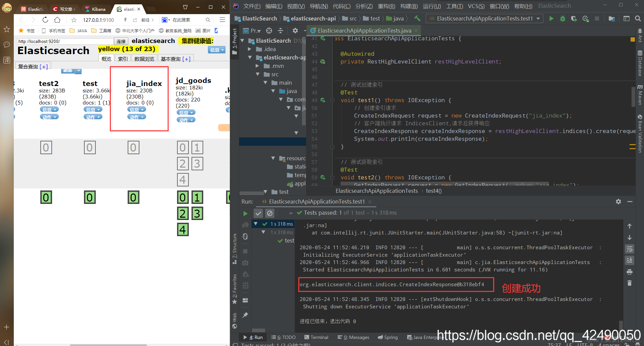
Task: Click the run gutter icon beside test1()
Action: coord(323,100)
